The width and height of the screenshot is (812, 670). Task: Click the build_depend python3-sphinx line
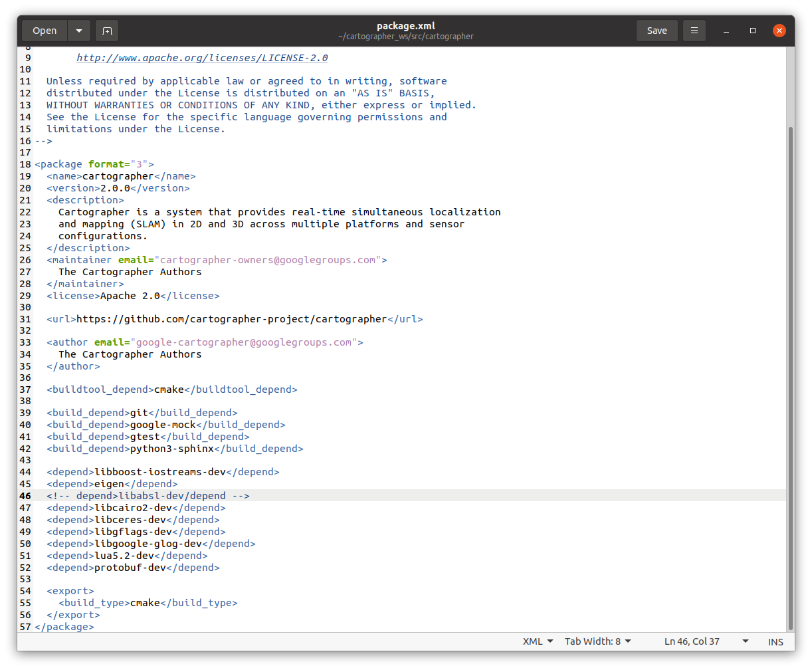tap(175, 449)
